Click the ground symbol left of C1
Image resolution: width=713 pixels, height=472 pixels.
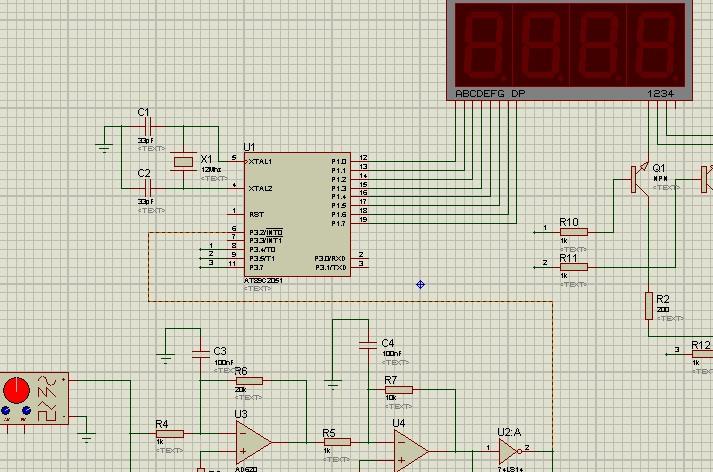pos(104,149)
